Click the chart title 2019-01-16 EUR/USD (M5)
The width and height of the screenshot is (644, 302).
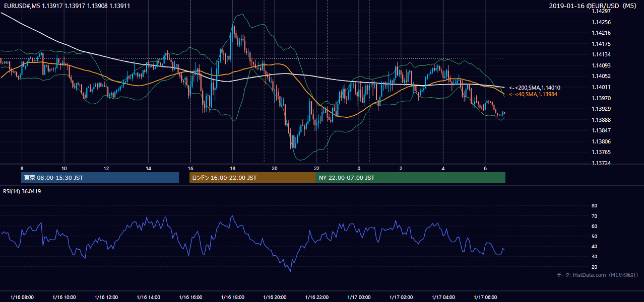coord(593,6)
